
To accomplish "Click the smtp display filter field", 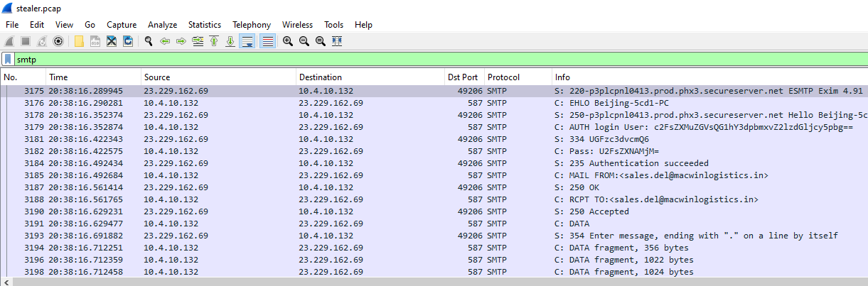I will [x=427, y=60].
